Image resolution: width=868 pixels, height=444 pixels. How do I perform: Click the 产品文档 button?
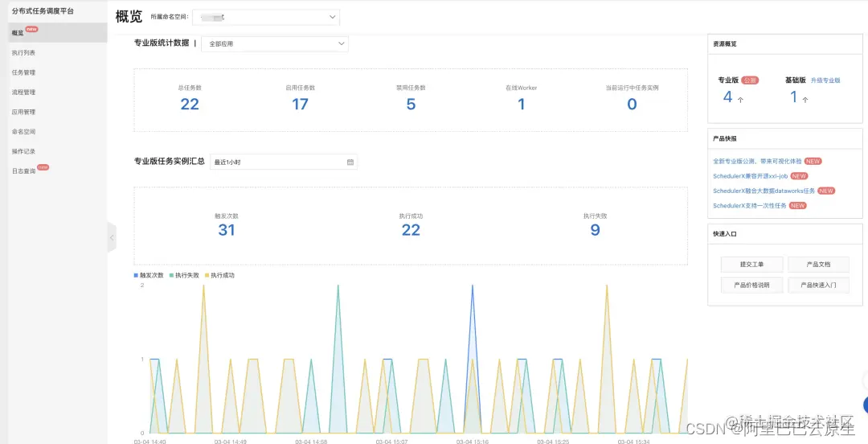[x=818, y=265]
